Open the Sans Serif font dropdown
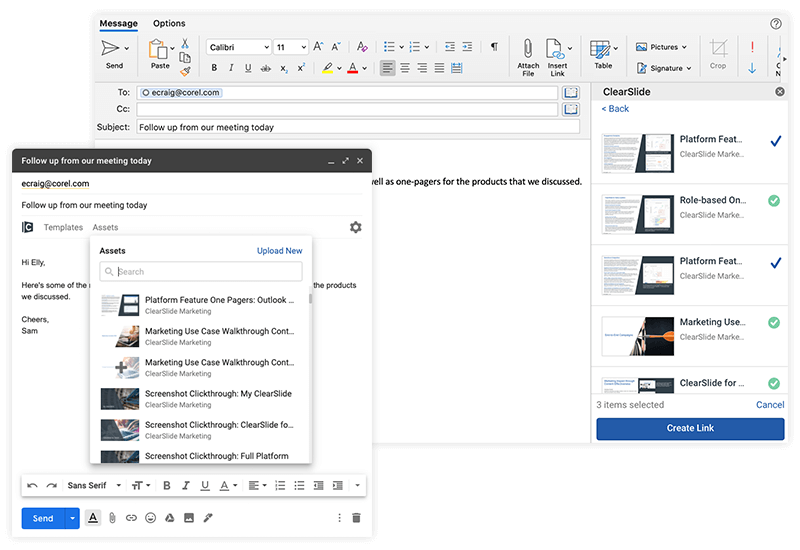The image size is (800, 550). [94, 486]
